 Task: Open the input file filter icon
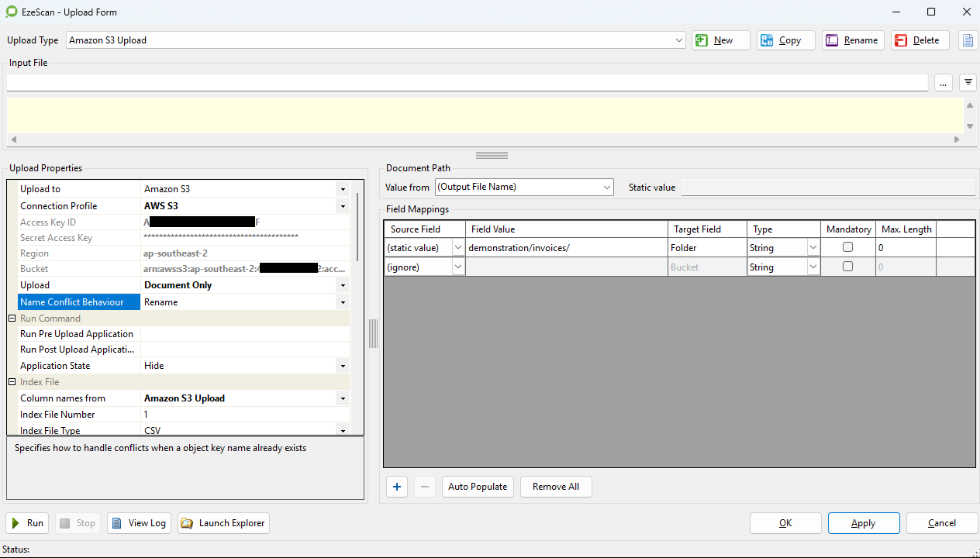968,82
